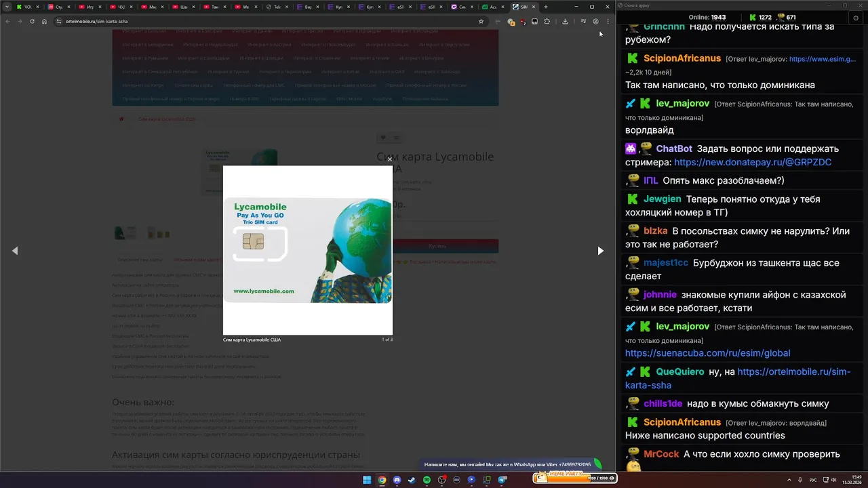Switch to the 'Acu' browser tab
Viewport: 868px width, 488px height.
[x=493, y=7]
